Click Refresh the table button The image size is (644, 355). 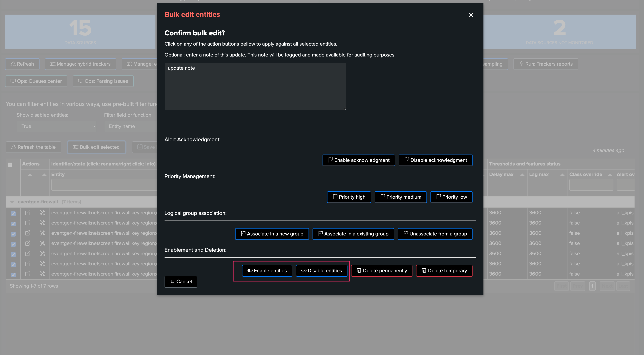pos(33,147)
